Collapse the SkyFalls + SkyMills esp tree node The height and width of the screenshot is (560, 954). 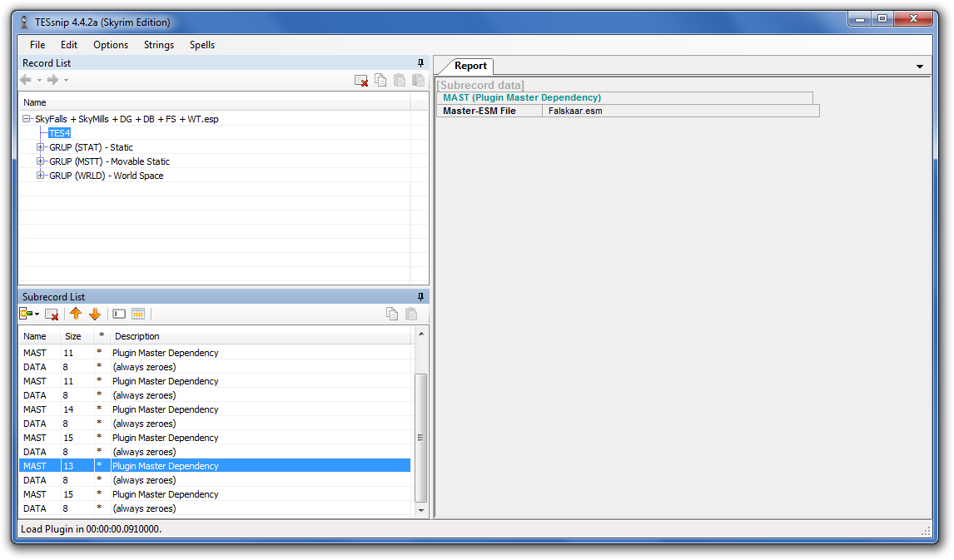pos(27,119)
